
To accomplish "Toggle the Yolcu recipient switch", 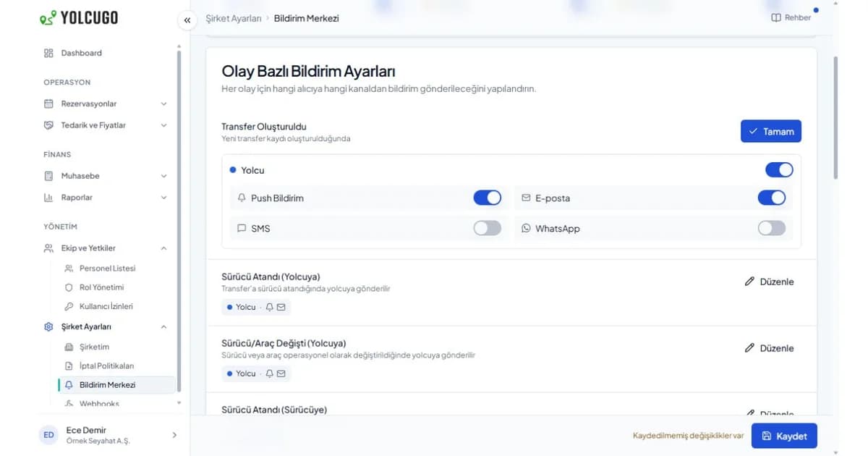I will coord(779,170).
